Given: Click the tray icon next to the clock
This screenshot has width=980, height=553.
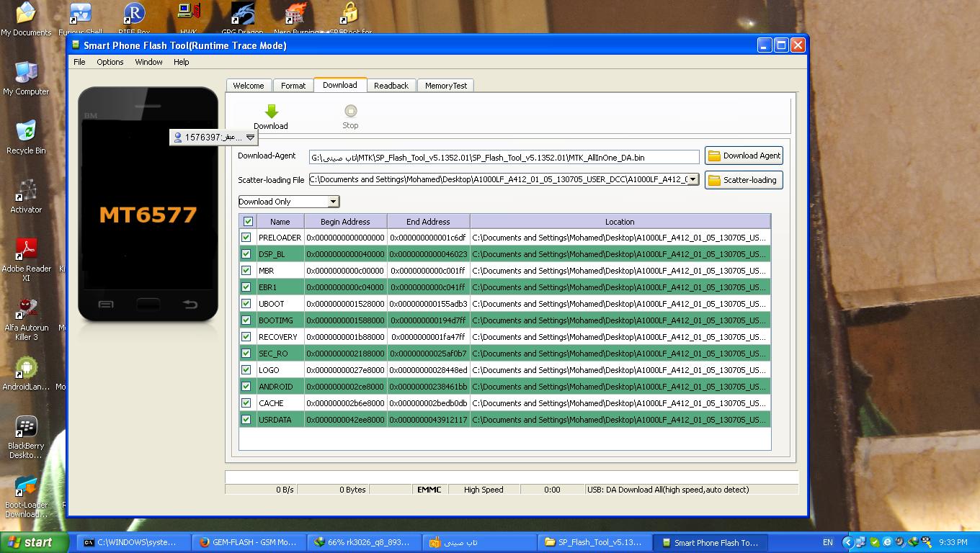Looking at the screenshot, I should point(926,542).
